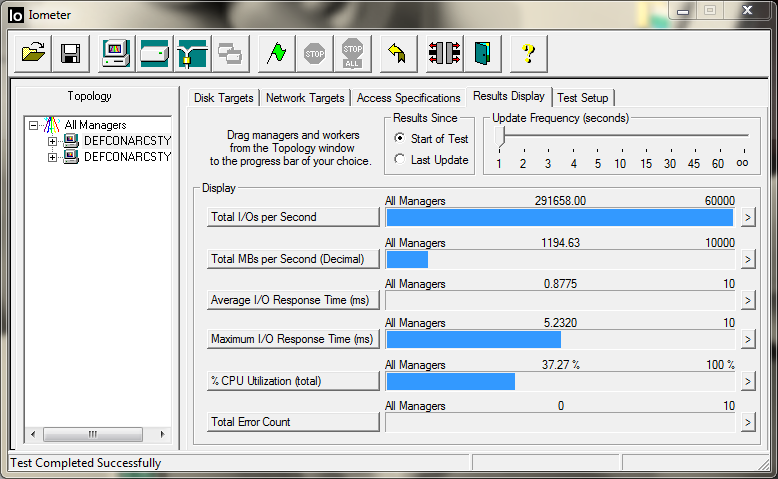Expand the first DEFCONARCSTY manager node
The height and width of the screenshot is (479, 778).
click(x=53, y=141)
